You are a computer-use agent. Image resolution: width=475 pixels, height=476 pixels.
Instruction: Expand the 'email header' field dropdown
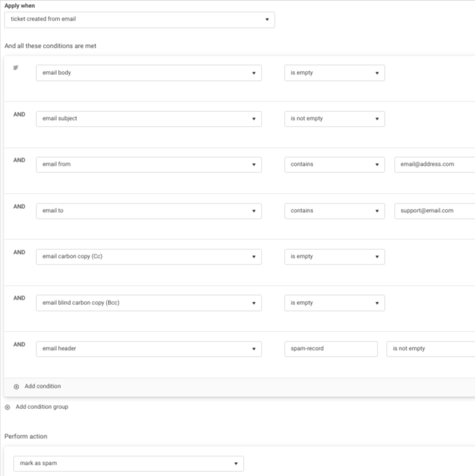pos(148,349)
